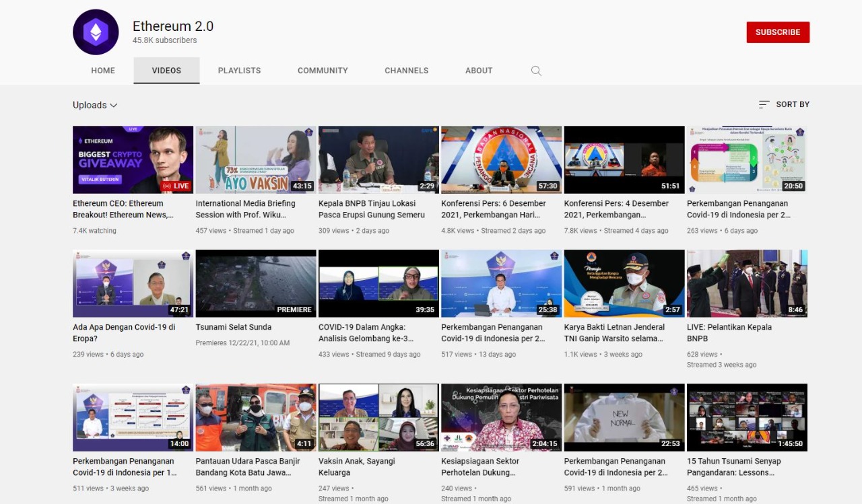This screenshot has width=862, height=504.
Task: Click title 'Konferensi Pers: 6 Desember 2021'
Action: click(494, 209)
